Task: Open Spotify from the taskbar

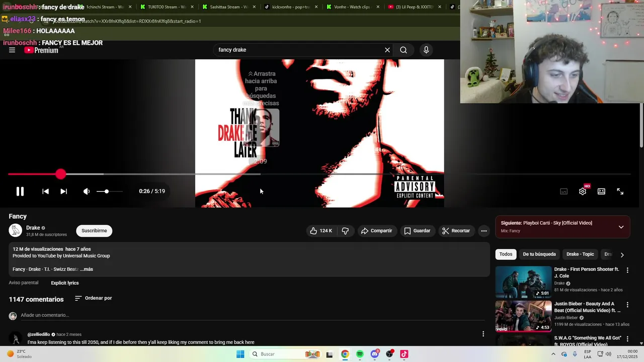Action: 360,354
